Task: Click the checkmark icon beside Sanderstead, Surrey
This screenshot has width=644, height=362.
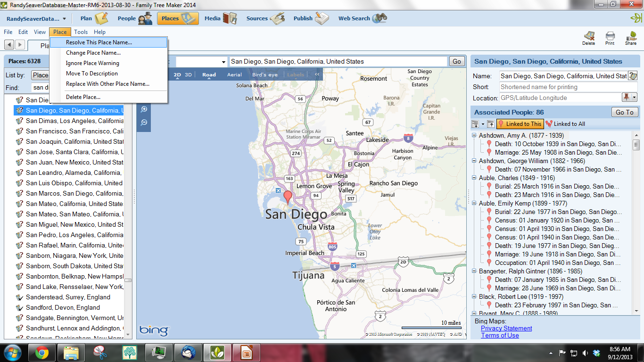Action: click(x=19, y=297)
